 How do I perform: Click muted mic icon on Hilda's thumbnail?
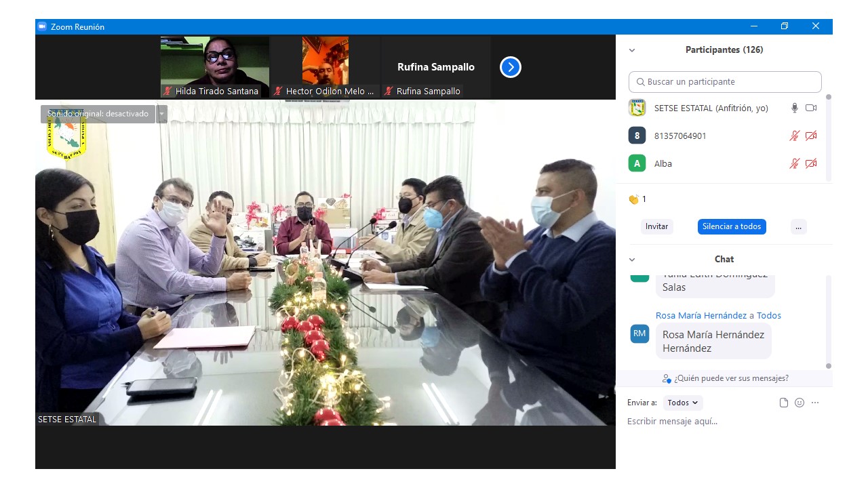point(167,91)
